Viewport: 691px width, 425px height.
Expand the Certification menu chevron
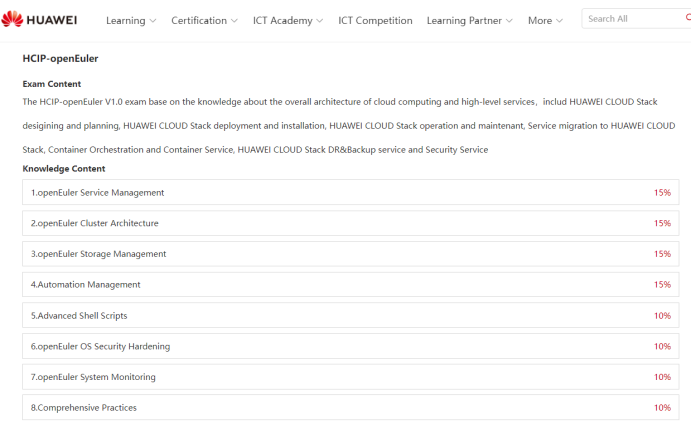point(234,21)
